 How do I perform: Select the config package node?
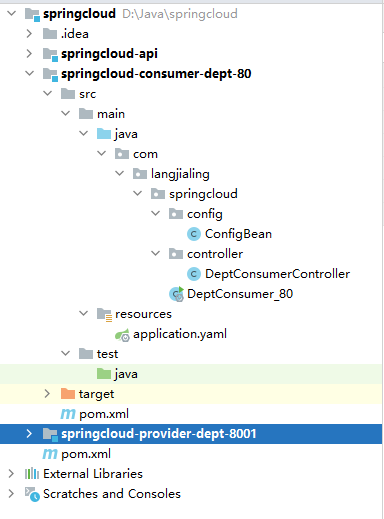pos(205,214)
